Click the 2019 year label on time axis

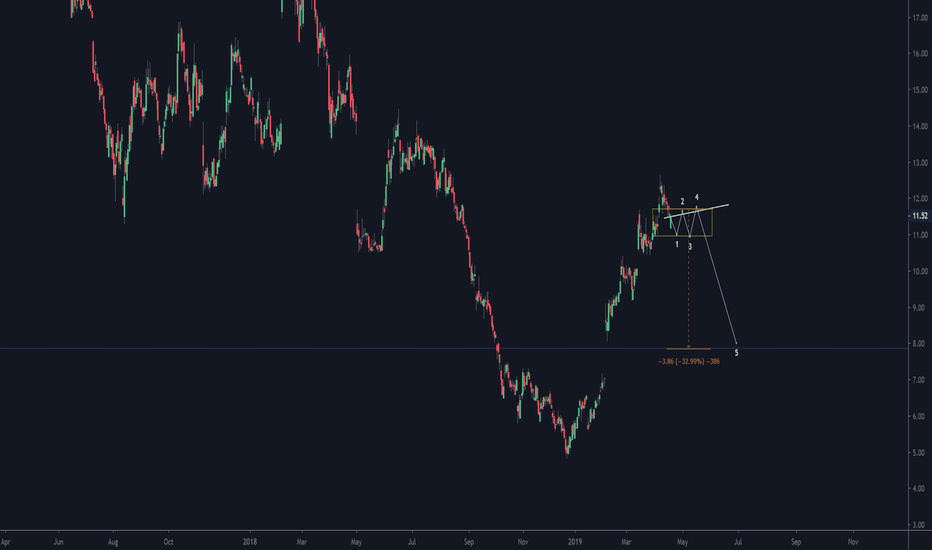click(x=575, y=542)
